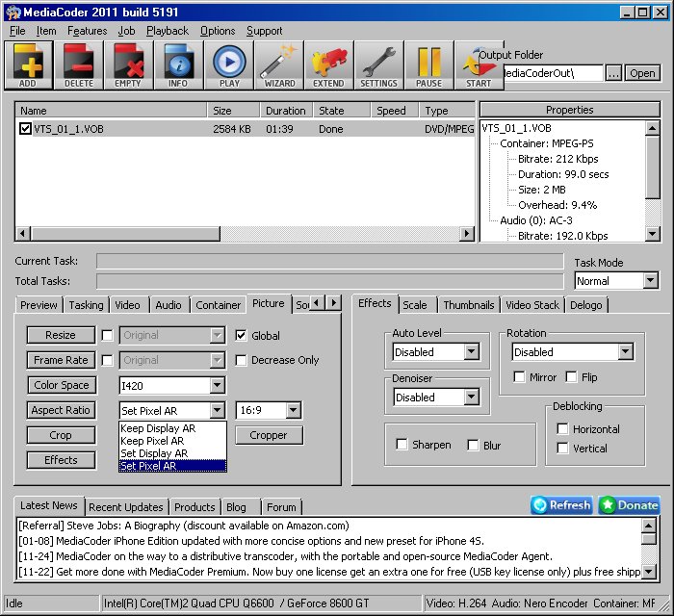
Task: Launch the WIZARD toolbar icon
Action: point(279,64)
